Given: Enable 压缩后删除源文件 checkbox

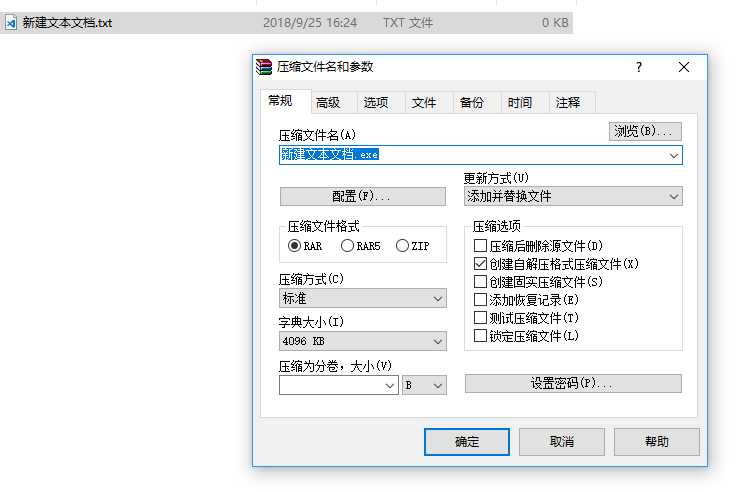Looking at the screenshot, I should [481, 246].
